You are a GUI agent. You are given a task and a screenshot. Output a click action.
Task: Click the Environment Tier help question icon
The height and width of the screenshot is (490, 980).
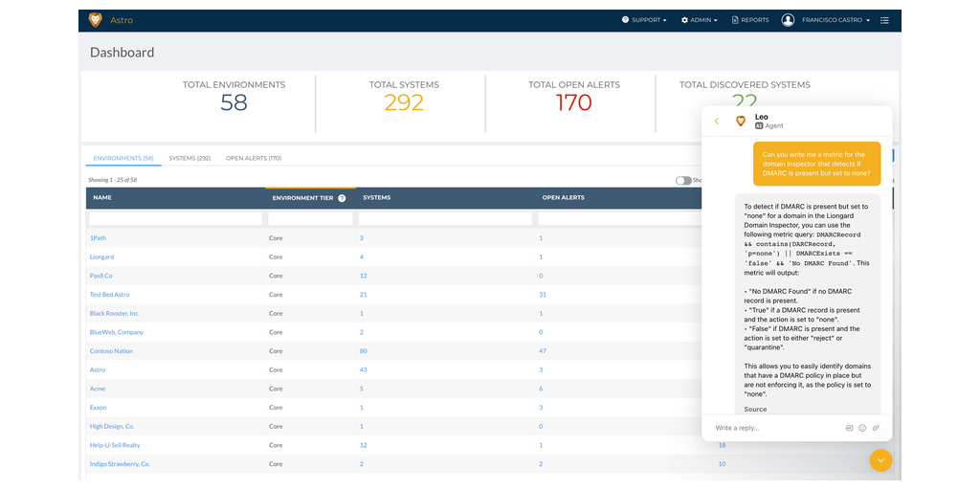point(342,198)
